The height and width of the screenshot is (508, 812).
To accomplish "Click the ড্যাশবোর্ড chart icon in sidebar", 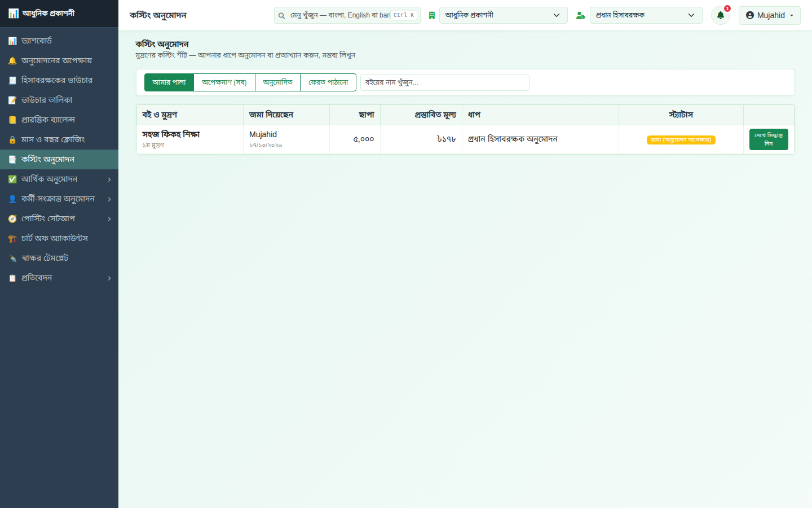I will tap(12, 41).
